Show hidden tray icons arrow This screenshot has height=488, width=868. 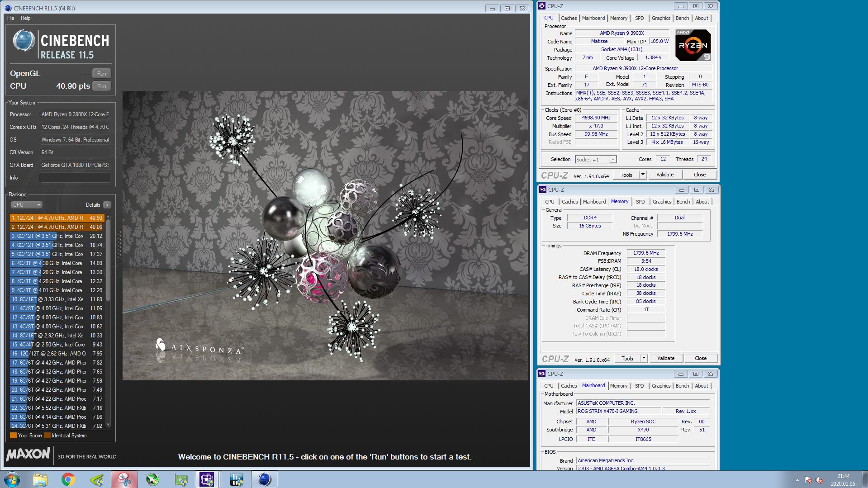[797, 480]
